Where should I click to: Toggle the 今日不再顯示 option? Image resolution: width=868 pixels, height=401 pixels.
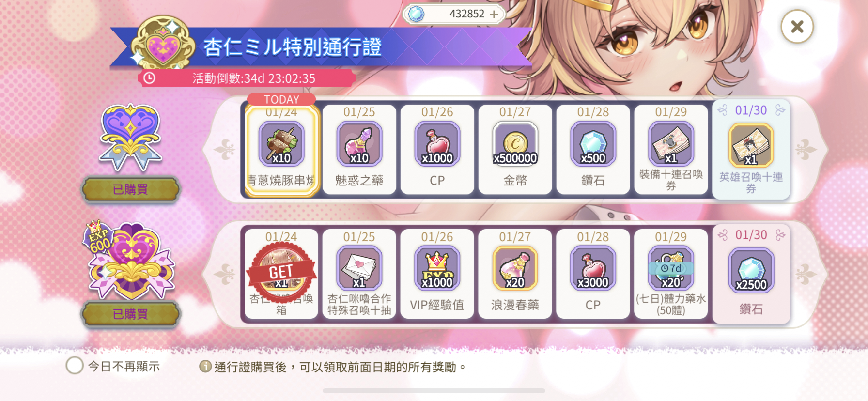[75, 366]
